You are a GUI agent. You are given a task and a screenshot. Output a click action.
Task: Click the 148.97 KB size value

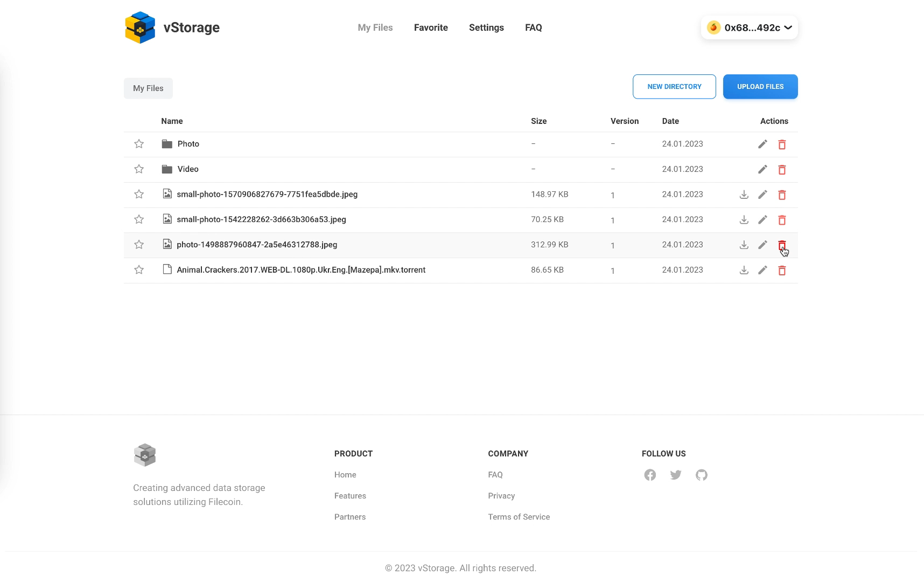click(x=549, y=194)
